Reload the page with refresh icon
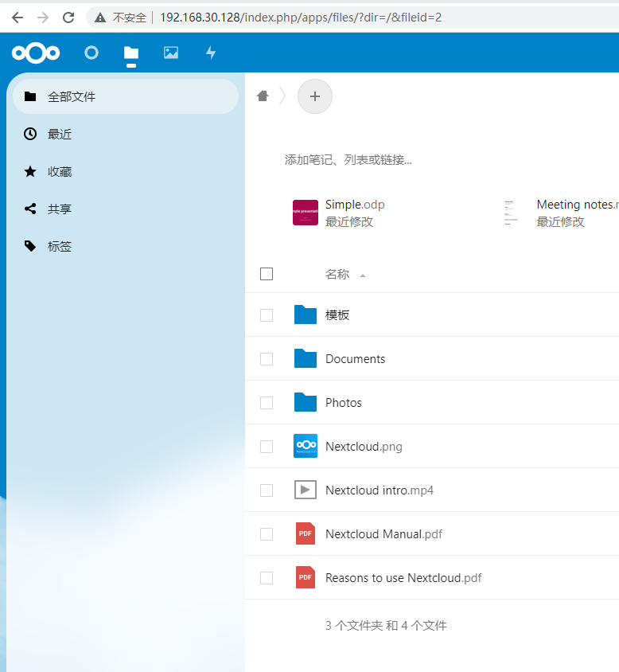 click(x=68, y=18)
